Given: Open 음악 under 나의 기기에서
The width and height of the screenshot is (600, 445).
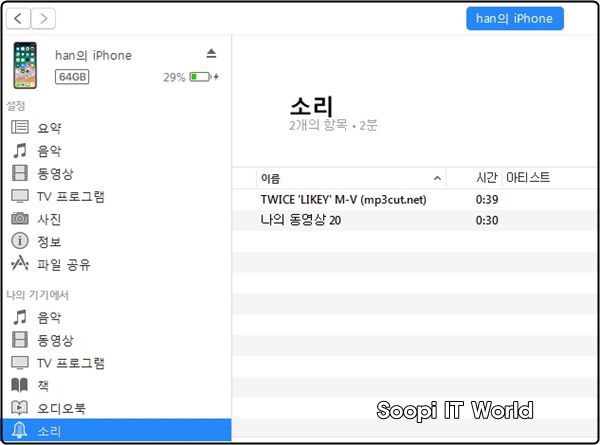Looking at the screenshot, I should coord(49,318).
